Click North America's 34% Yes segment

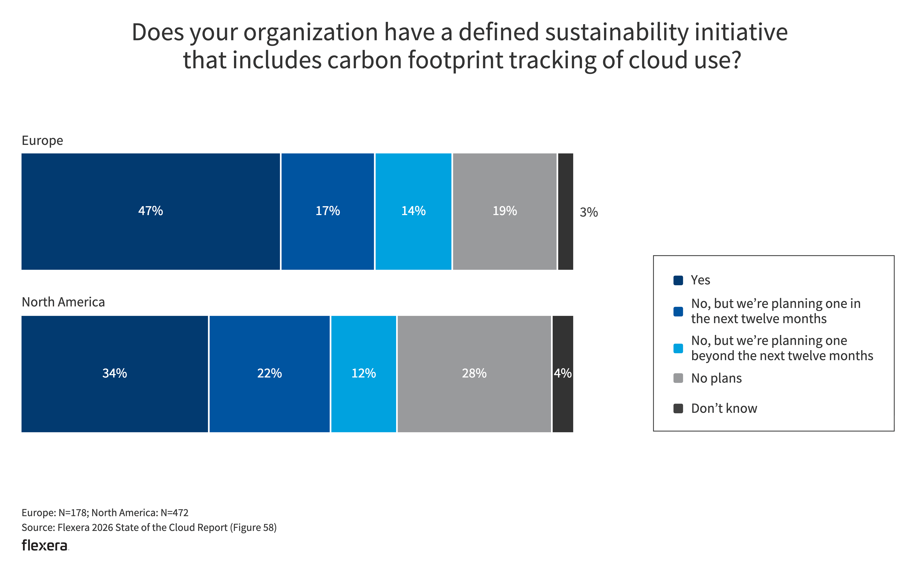(x=115, y=374)
